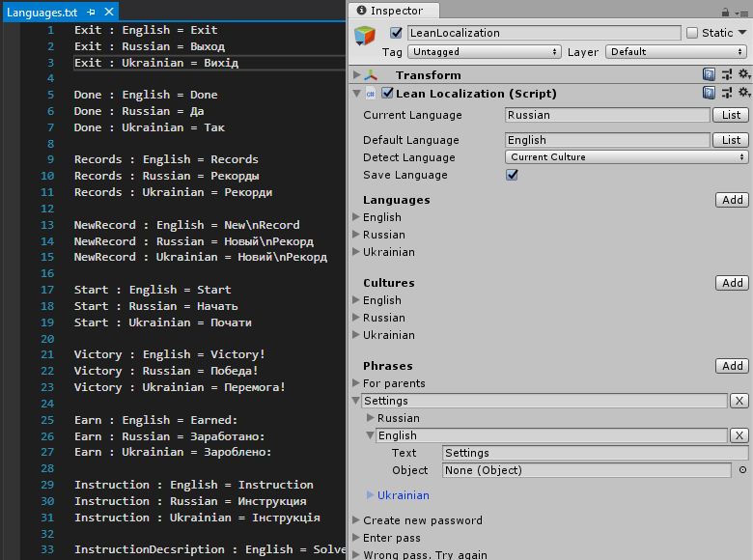Click the Transform preset icon
Image resolution: width=753 pixels, height=560 pixels.
727,74
